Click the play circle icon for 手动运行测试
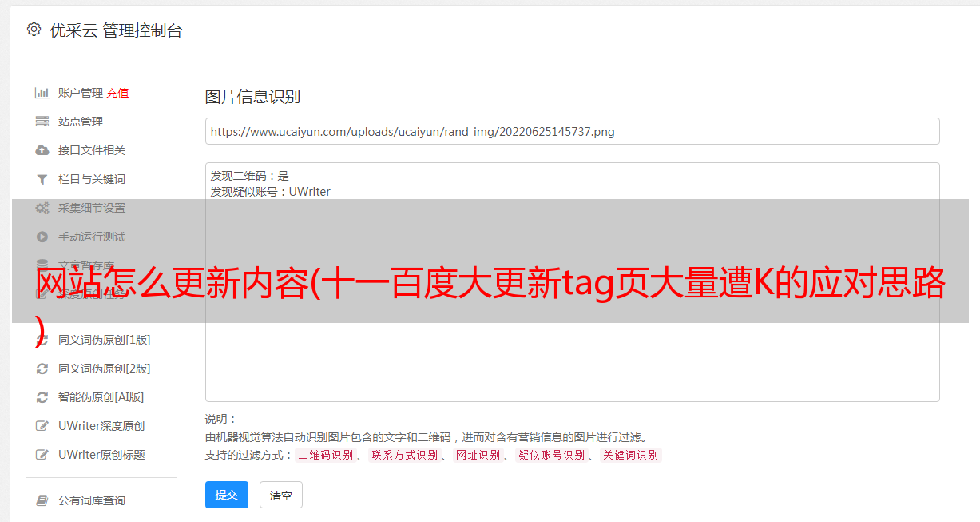This screenshot has width=980, height=522. (42, 237)
